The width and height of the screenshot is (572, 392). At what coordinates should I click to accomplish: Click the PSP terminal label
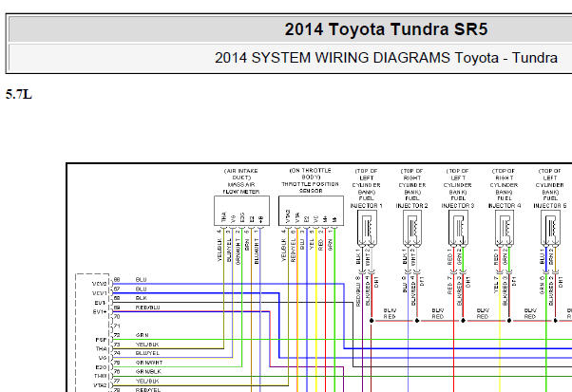101,340
